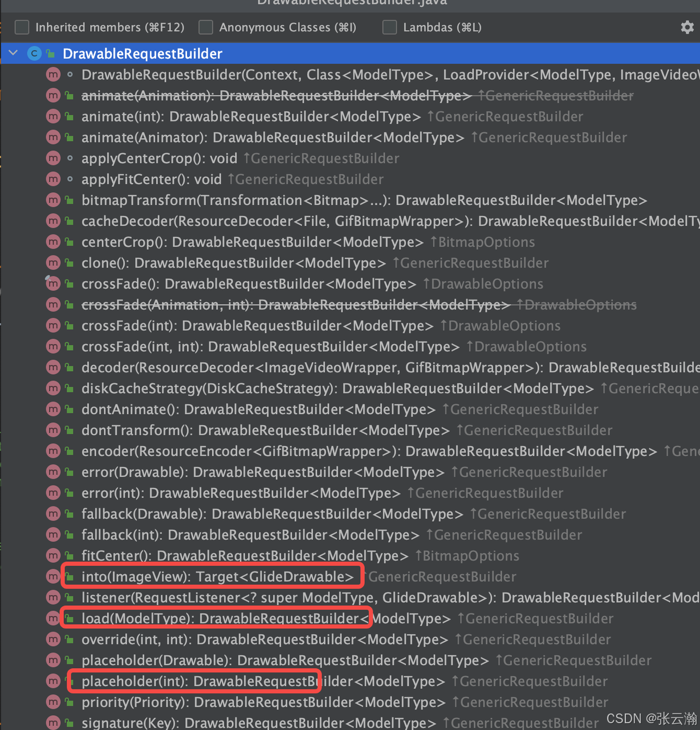Click package-private dot icon on applyCenterCrop row

70,158
